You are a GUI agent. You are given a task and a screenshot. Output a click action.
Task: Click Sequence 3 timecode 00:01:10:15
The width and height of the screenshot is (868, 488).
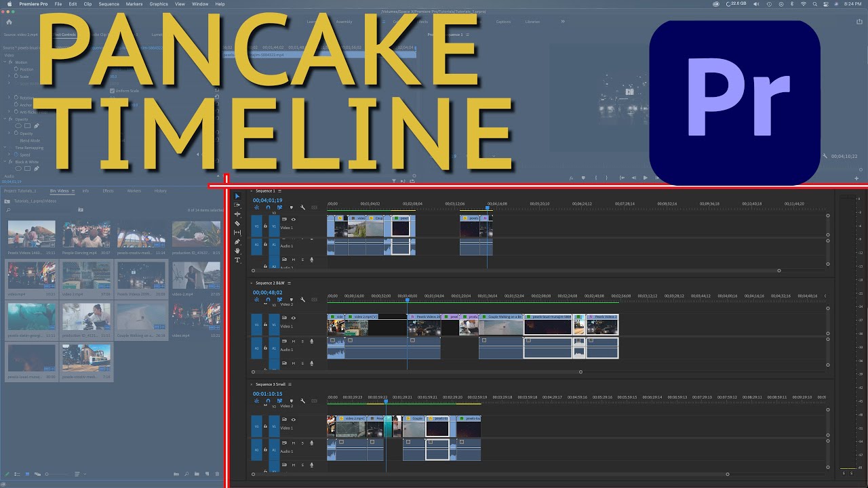pyautogui.click(x=267, y=393)
